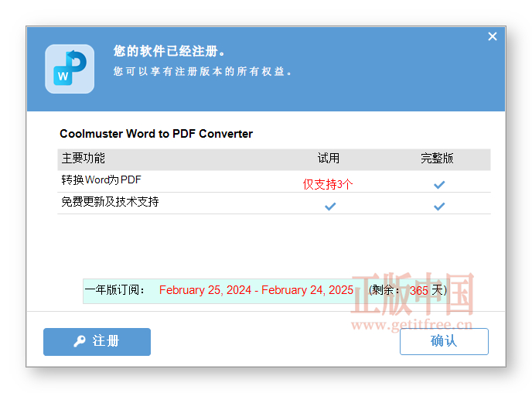Click the 试用 column header

pos(328,158)
